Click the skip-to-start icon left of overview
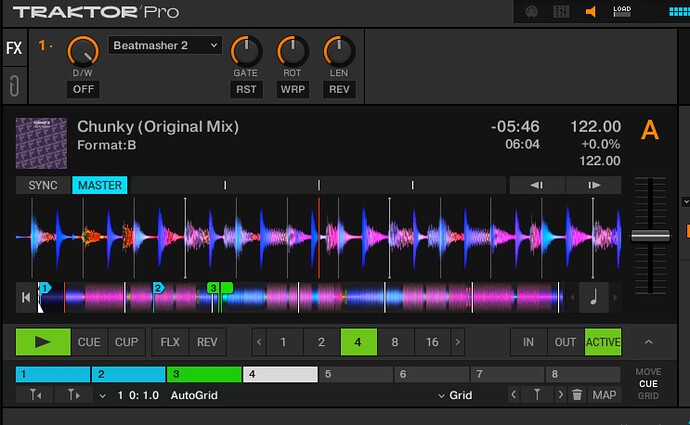The height and width of the screenshot is (425, 690). click(x=26, y=297)
